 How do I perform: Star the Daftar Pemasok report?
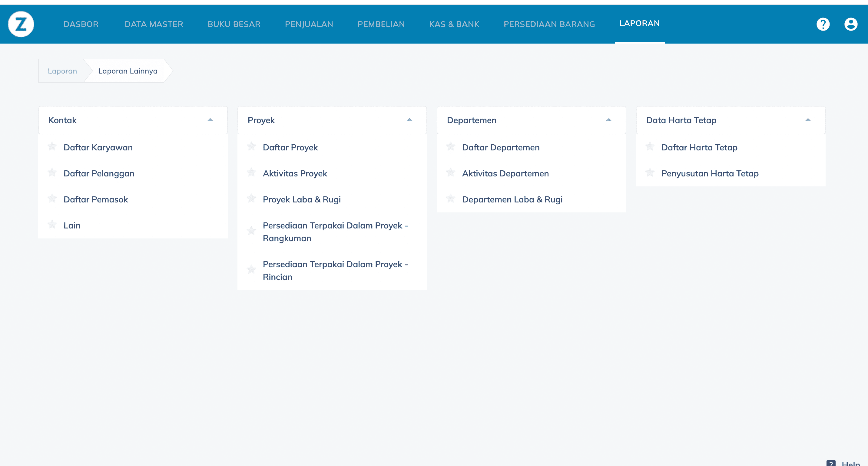click(x=52, y=198)
